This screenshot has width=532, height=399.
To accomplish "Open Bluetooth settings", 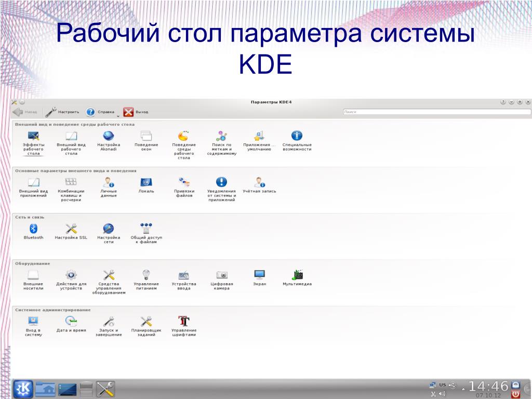I will click(x=33, y=232).
